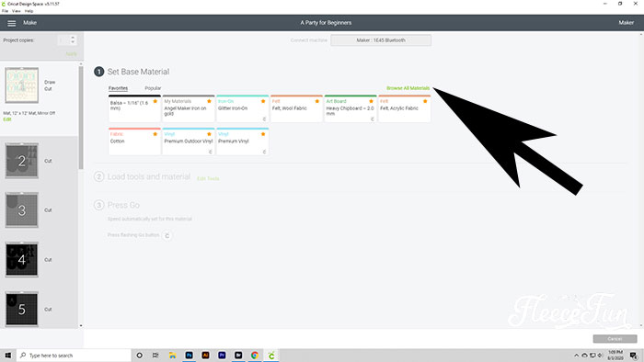
Task: Show hidden system tray icons
Action: pos(576,356)
